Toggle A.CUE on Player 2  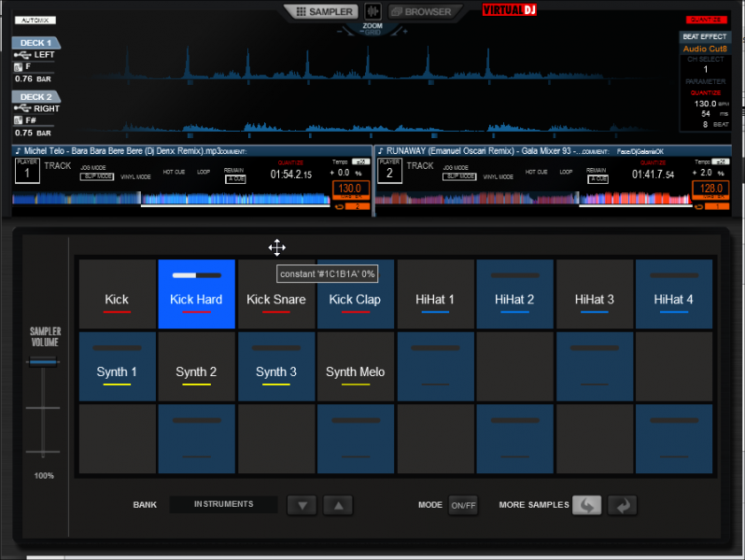click(598, 179)
